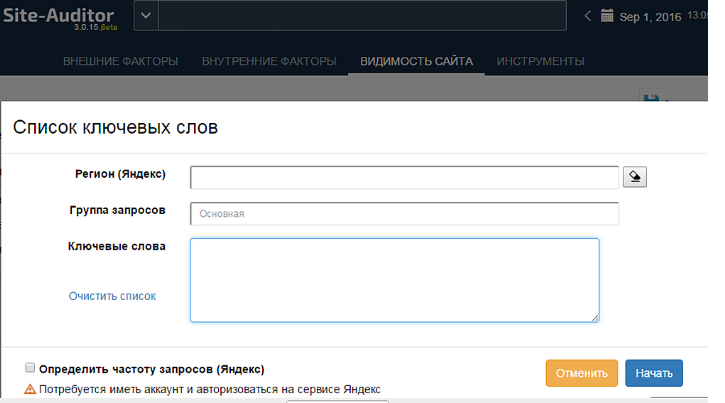Enable Определить частоту запросов (Яндекс) checkbox
725x403 pixels.
tap(30, 368)
